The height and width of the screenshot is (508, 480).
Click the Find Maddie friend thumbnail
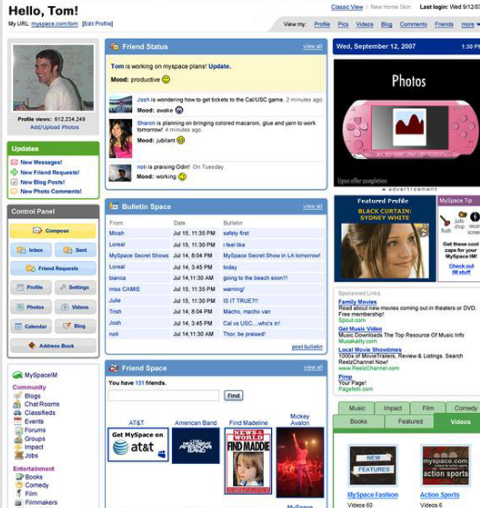(248, 461)
